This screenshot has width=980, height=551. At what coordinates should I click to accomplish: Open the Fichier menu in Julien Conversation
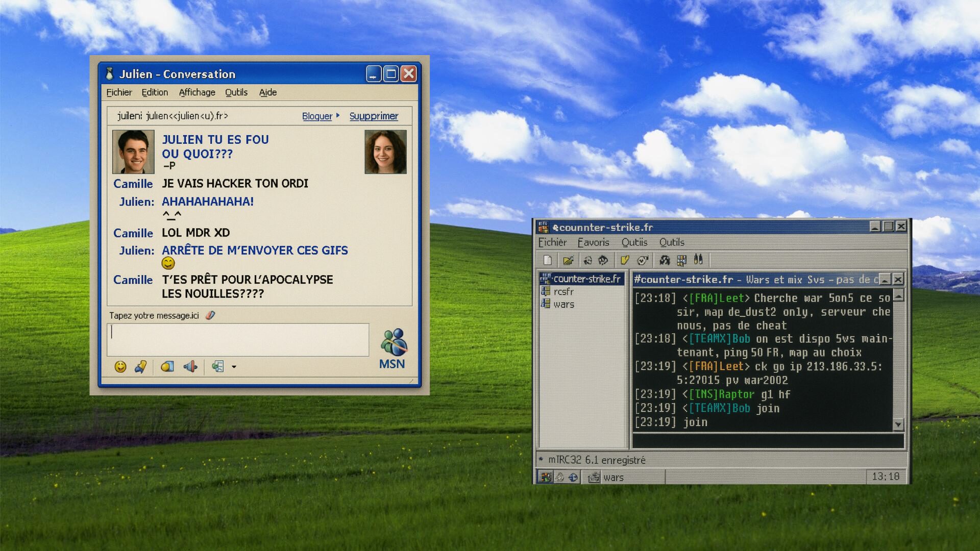coord(119,92)
